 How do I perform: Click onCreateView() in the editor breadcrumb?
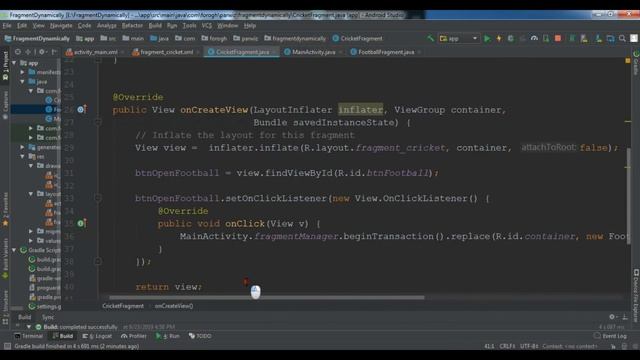pyautogui.click(x=174, y=306)
